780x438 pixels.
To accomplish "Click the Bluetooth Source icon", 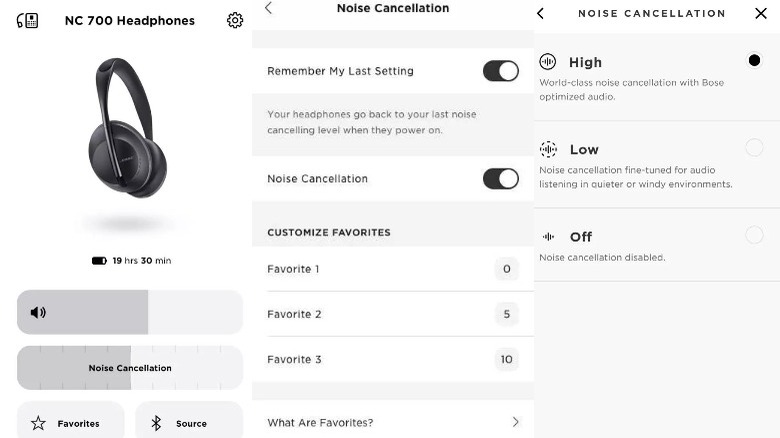I will point(156,423).
